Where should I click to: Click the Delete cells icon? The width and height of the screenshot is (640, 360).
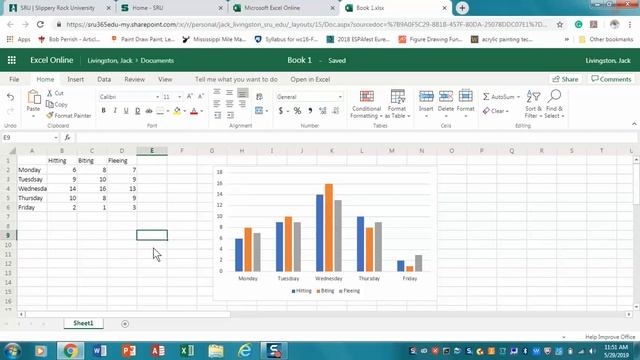446,96
